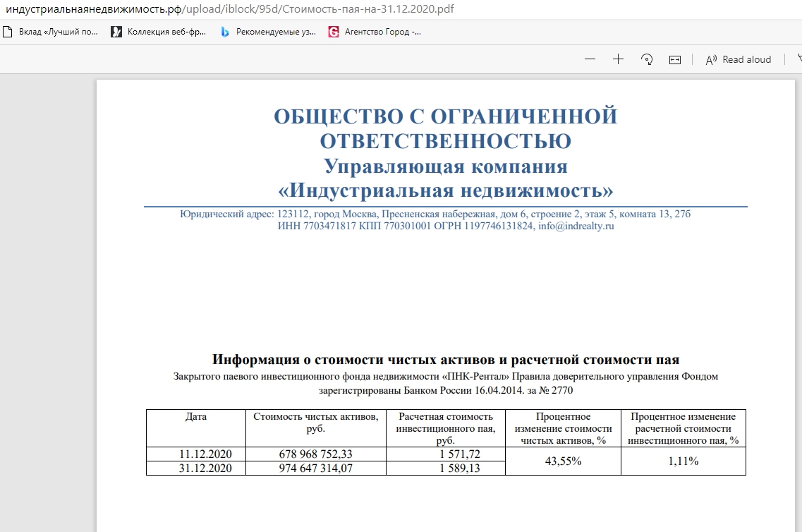Focus the address bar URL
The height and width of the screenshot is (532, 802).
(212, 9)
